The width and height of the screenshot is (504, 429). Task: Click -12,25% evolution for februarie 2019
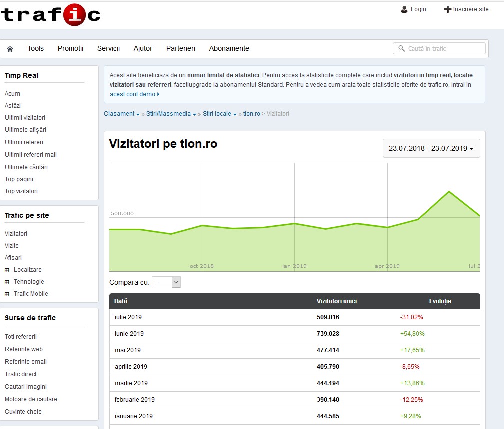pyautogui.click(x=412, y=400)
